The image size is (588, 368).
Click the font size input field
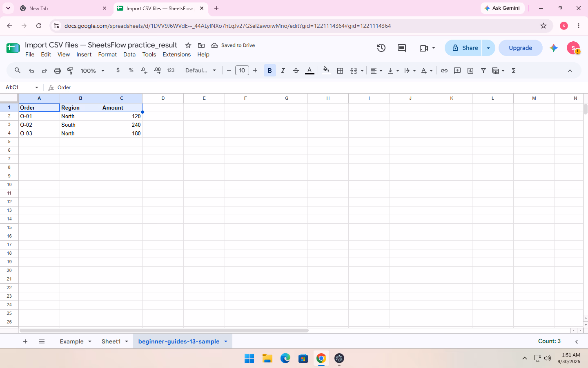click(242, 70)
